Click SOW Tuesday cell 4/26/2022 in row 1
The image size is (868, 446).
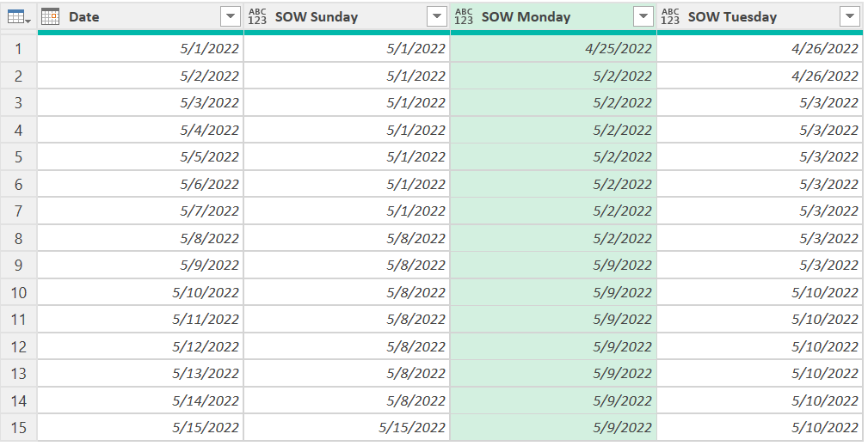760,49
